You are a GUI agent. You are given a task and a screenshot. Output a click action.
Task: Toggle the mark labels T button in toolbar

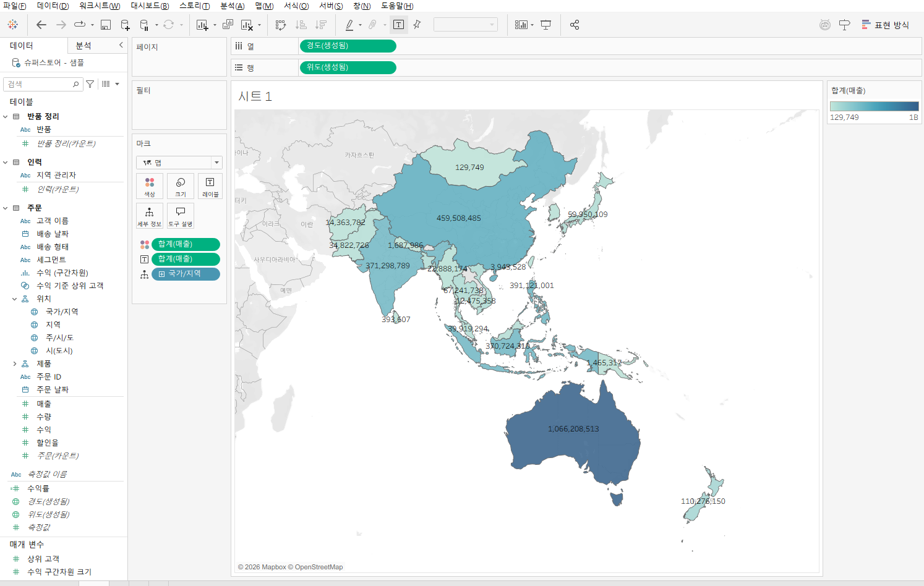coord(399,25)
